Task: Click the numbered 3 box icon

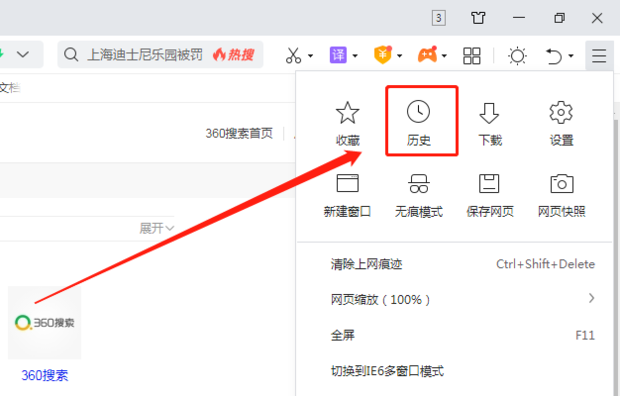Action: tap(439, 18)
